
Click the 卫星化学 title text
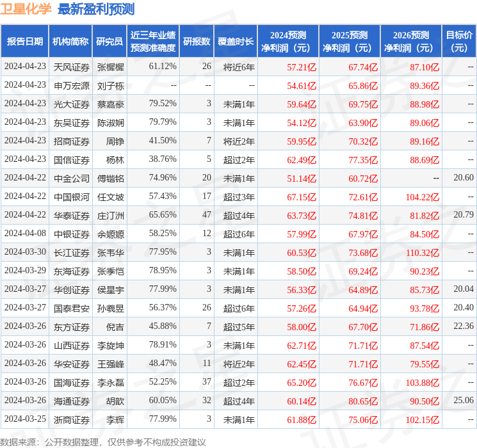(x=26, y=9)
